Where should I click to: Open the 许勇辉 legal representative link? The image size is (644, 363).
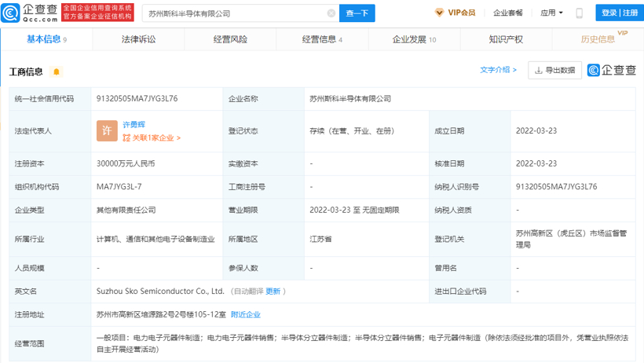pos(134,125)
